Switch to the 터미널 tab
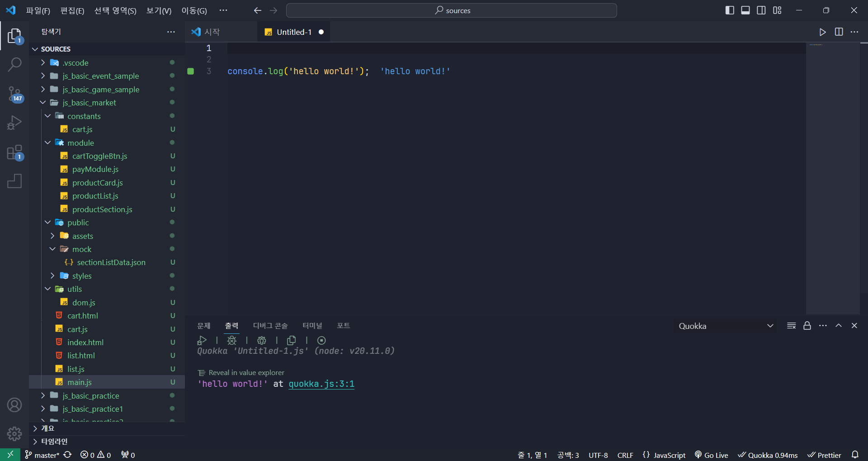 point(312,325)
